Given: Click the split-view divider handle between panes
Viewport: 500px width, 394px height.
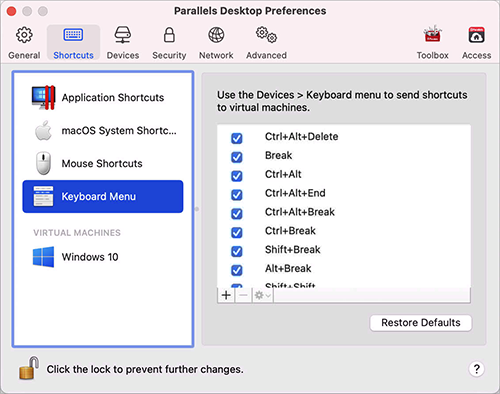Looking at the screenshot, I should [x=197, y=209].
